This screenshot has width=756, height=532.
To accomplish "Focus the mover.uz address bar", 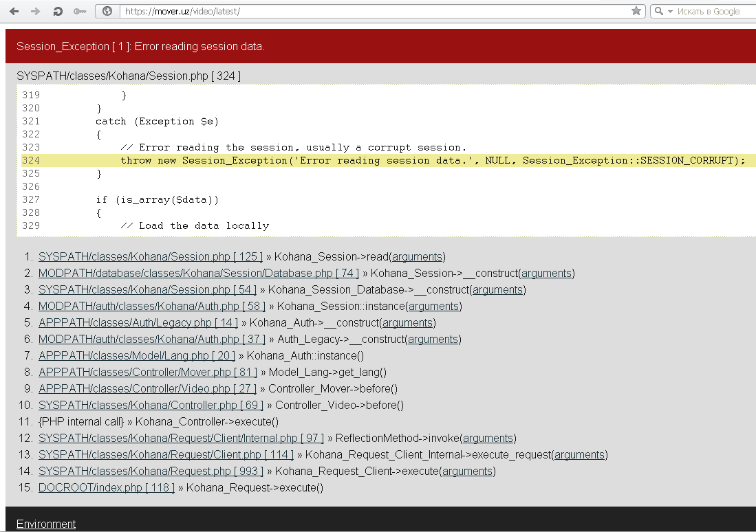I will pyautogui.click(x=371, y=11).
